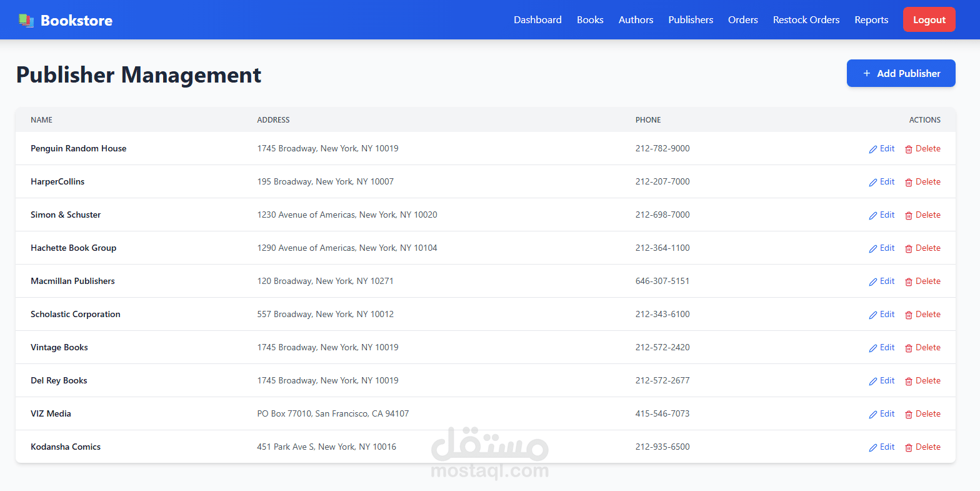
Task: Click phone number 212-572-2420
Action: pyautogui.click(x=662, y=347)
